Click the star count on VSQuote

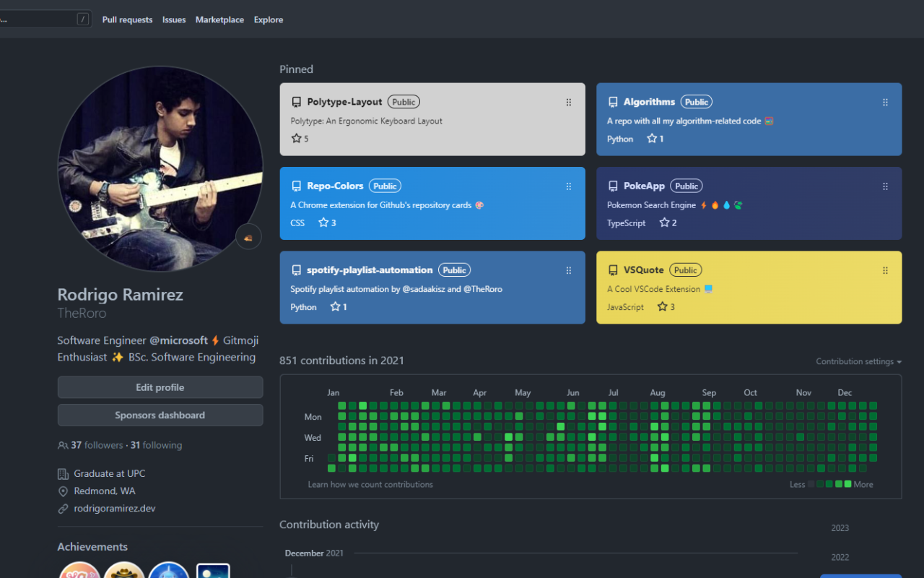pos(666,306)
